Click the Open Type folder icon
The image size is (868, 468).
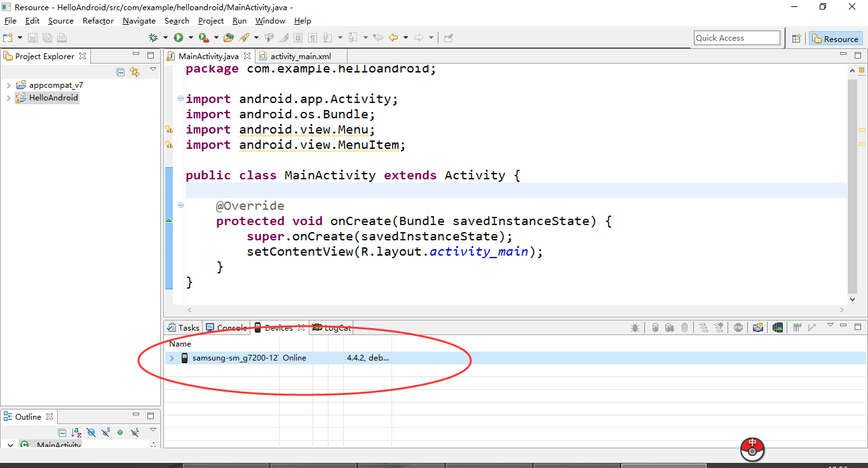[x=229, y=38]
